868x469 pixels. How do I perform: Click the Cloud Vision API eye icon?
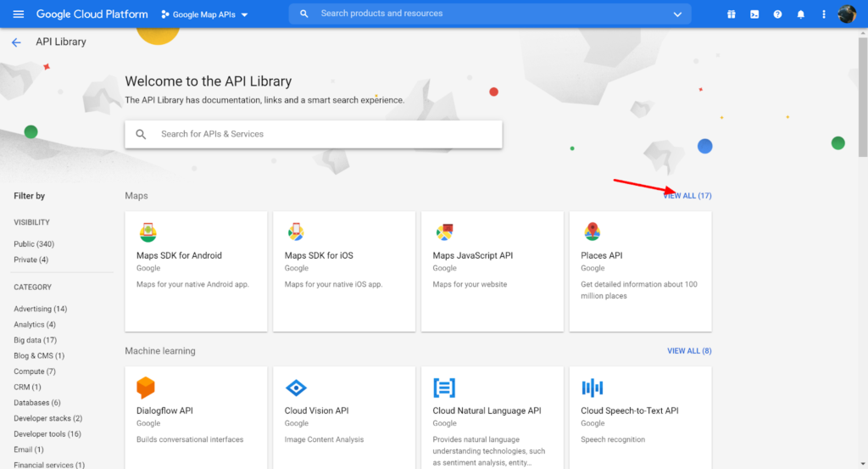tap(296, 388)
